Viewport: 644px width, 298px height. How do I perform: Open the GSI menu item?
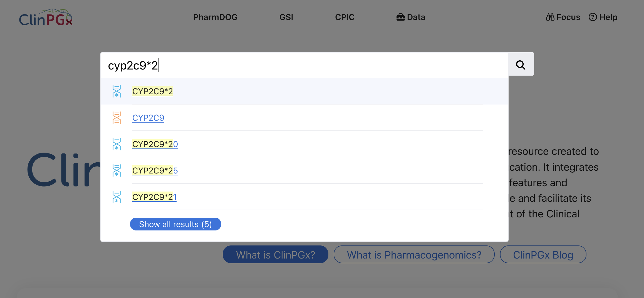pyautogui.click(x=286, y=17)
